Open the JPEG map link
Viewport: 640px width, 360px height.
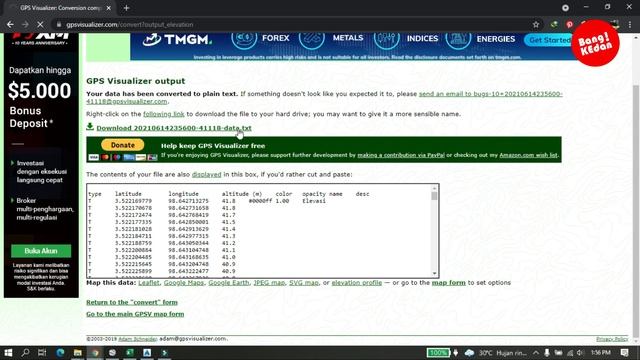pos(269,282)
